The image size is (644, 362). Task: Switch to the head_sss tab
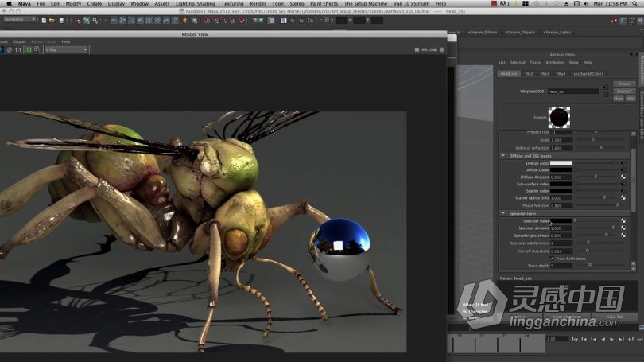509,73
